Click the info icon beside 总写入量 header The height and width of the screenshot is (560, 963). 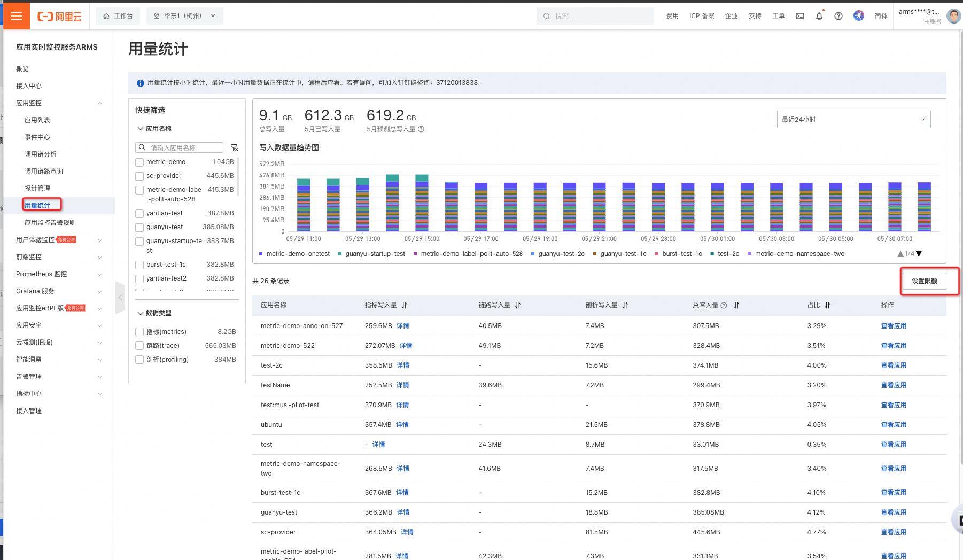pyautogui.click(x=724, y=306)
